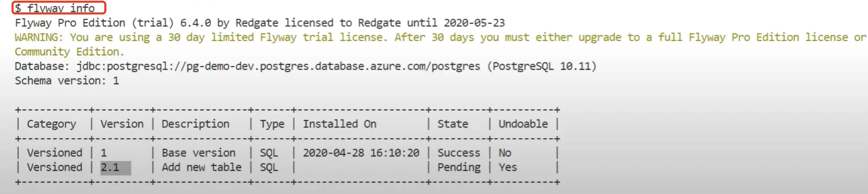Click the "Add new table" description cell

click(x=201, y=168)
